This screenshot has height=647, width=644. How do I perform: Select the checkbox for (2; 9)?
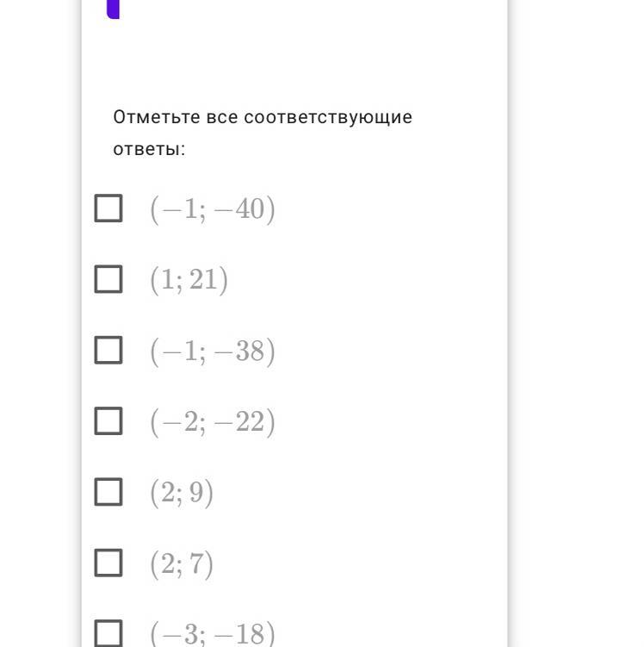108,492
